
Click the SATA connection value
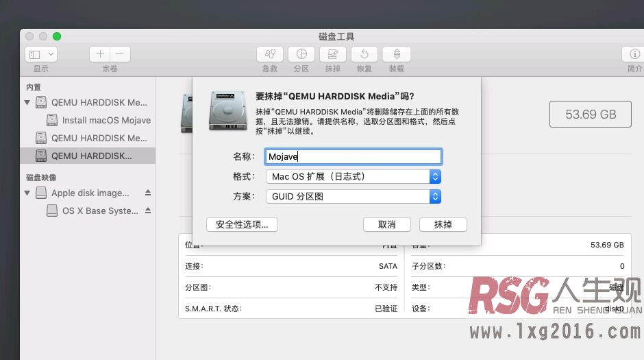(x=388, y=266)
